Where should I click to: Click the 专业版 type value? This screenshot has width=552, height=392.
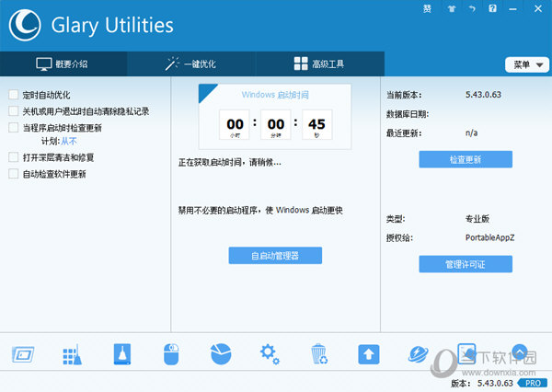[477, 219]
